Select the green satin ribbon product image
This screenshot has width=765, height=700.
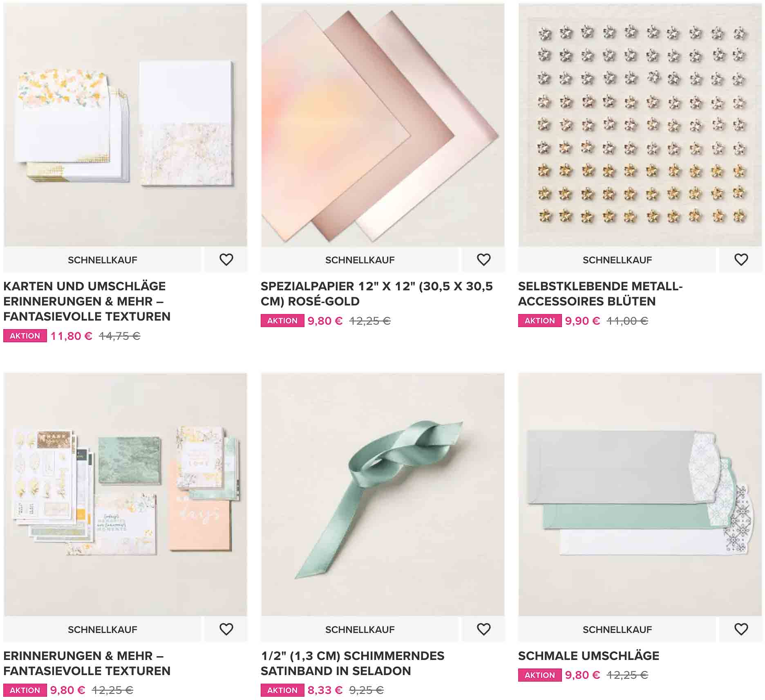point(383,495)
